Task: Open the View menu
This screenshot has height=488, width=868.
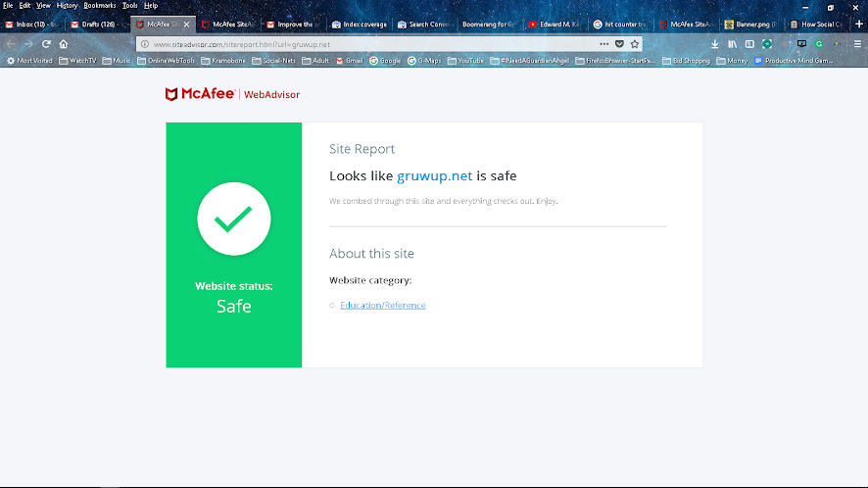Action: pyautogui.click(x=43, y=6)
